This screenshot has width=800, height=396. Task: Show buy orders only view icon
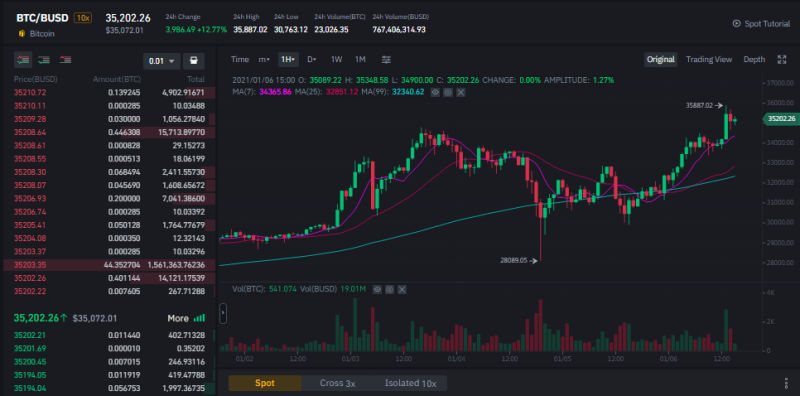[x=44, y=60]
